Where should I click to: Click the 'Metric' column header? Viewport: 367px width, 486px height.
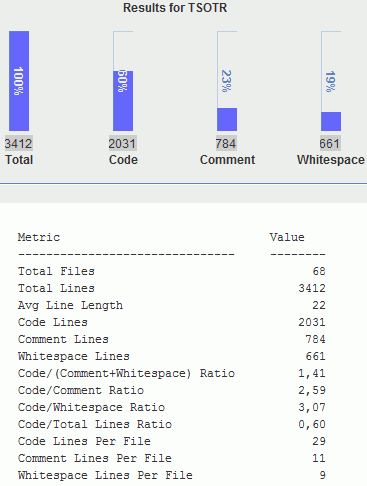point(39,237)
